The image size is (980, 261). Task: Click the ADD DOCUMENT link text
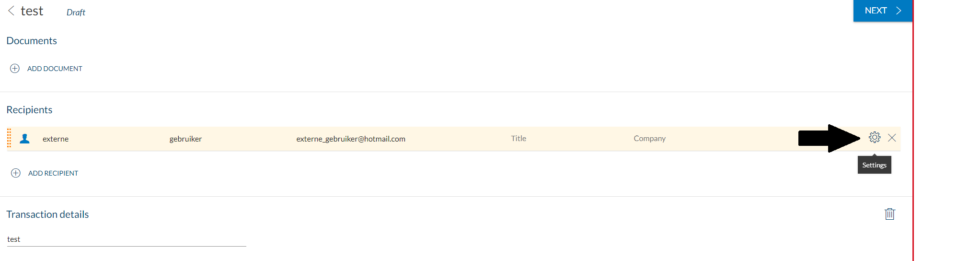pyautogui.click(x=55, y=69)
